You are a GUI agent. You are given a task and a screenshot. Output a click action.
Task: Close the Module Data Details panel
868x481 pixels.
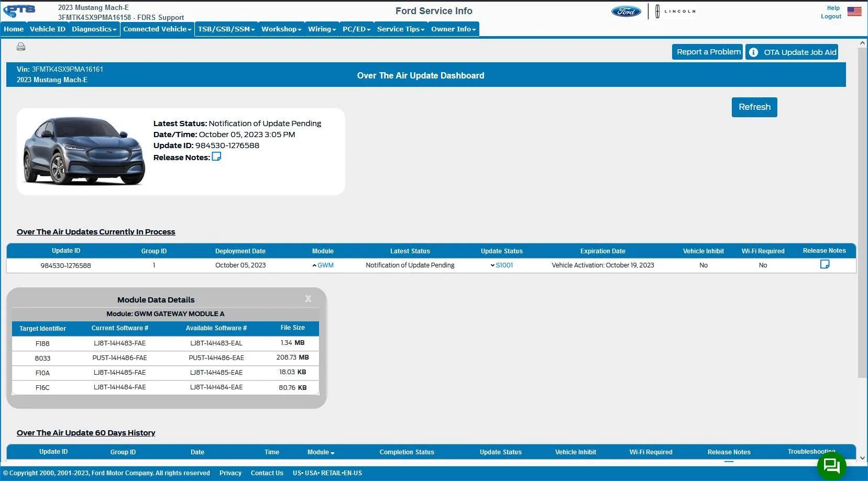pos(308,298)
